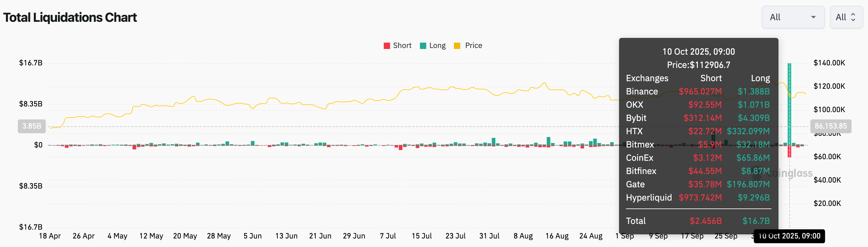The image size is (868, 247).
Task: Click the 86,153.85 price axis label
Action: pyautogui.click(x=830, y=126)
